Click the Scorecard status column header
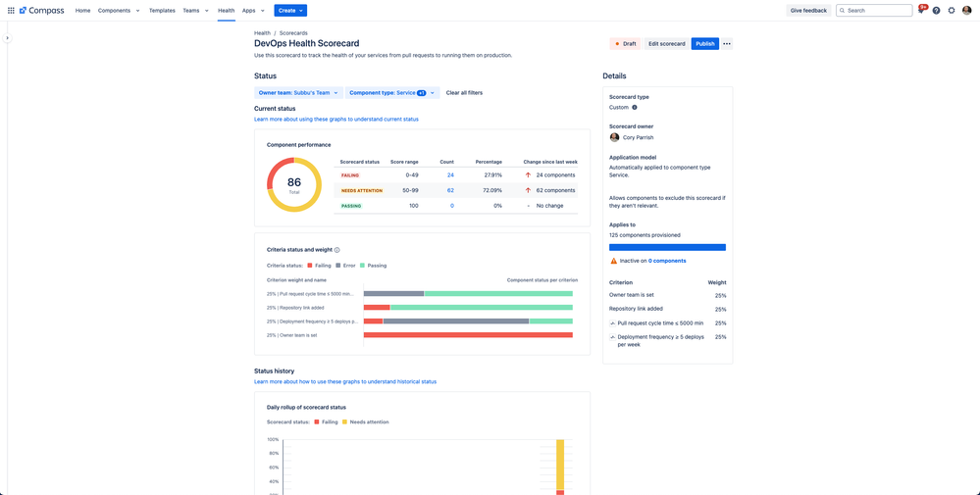Screen dimensions: 980x495 (x=359, y=162)
